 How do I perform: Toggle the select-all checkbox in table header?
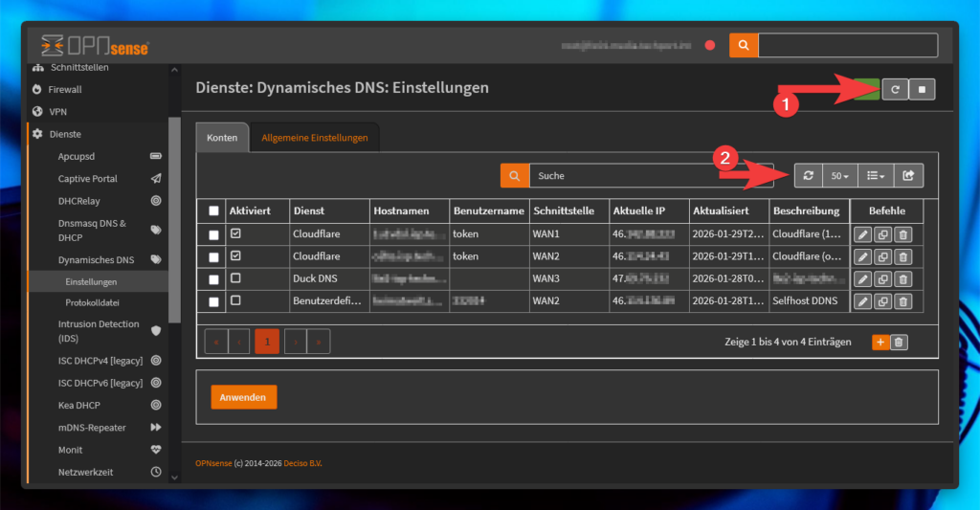click(213, 211)
